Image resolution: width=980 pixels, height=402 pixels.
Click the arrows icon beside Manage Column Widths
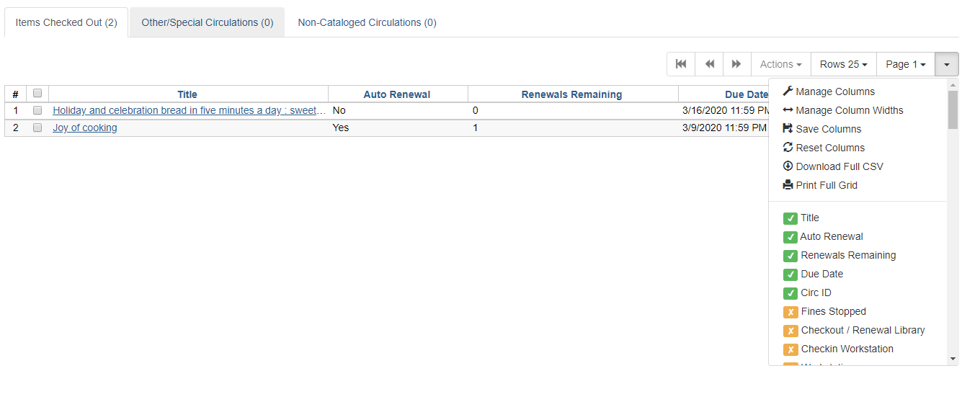coord(788,110)
